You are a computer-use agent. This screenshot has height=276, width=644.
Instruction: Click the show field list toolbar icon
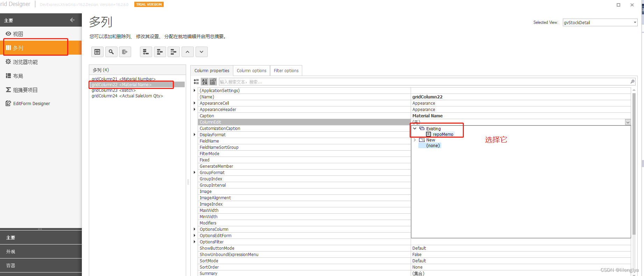point(97,52)
